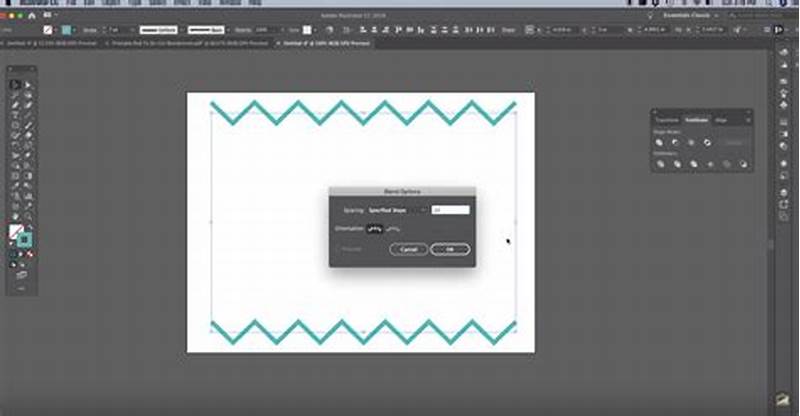Switch to the Align panel tab
The image size is (800, 416).
tap(720, 120)
